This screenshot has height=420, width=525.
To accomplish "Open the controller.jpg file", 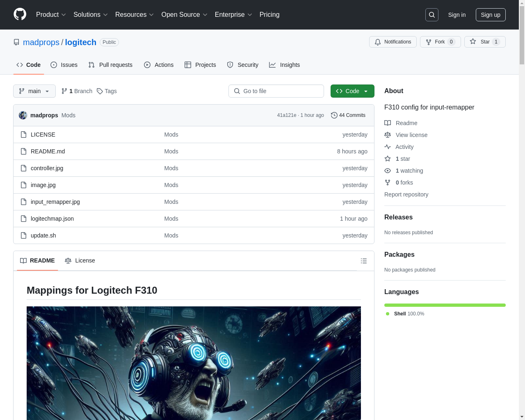I will [47, 168].
